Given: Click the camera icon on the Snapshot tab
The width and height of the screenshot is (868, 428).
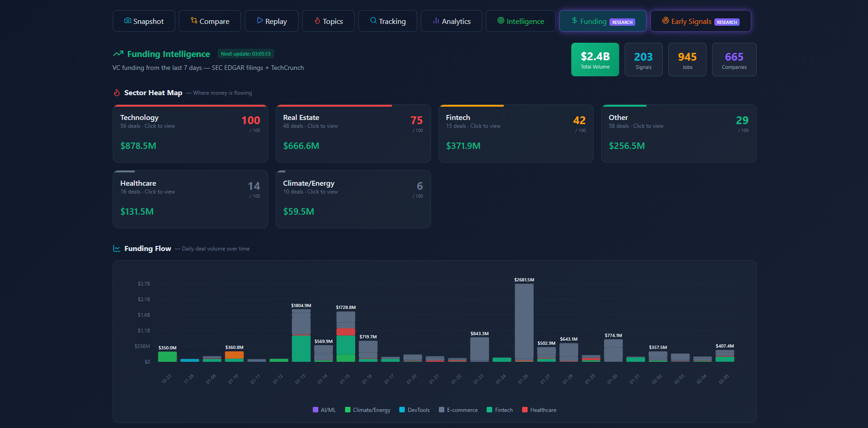Looking at the screenshot, I should click(x=127, y=21).
